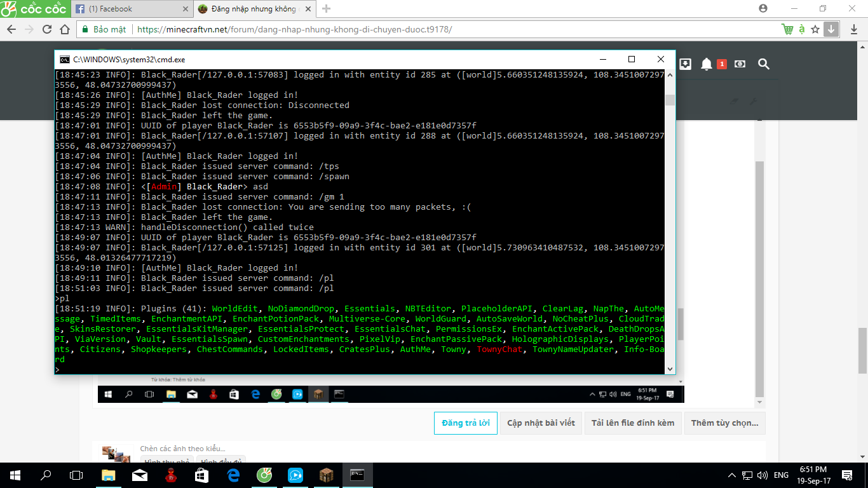Open the forum inbox icon
The image size is (868, 488).
coord(685,64)
